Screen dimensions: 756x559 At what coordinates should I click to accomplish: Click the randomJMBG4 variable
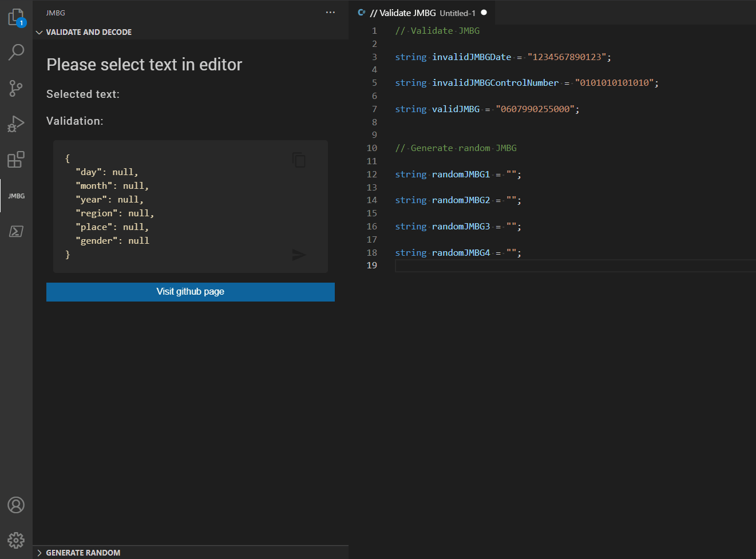point(461,252)
